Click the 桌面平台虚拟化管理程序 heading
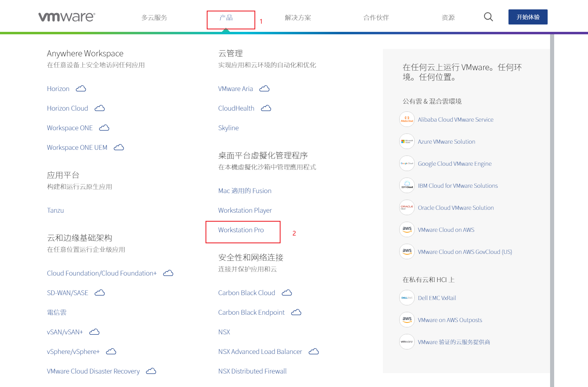Viewport: 588px width, 387px height. (x=263, y=156)
